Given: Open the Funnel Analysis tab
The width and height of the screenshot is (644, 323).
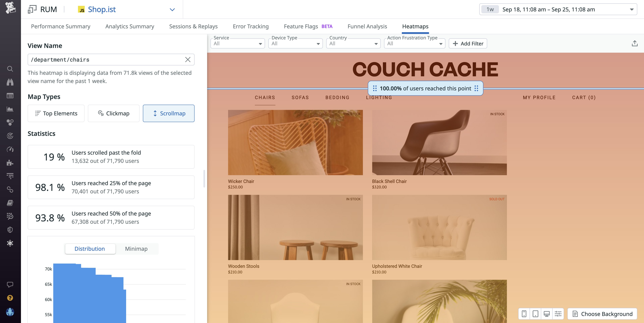Looking at the screenshot, I should coord(367,26).
